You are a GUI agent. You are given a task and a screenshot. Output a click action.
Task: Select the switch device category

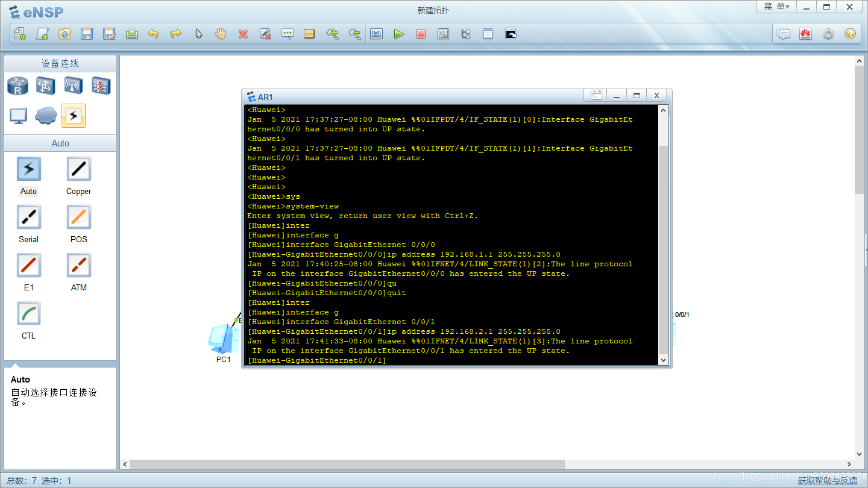pos(45,86)
